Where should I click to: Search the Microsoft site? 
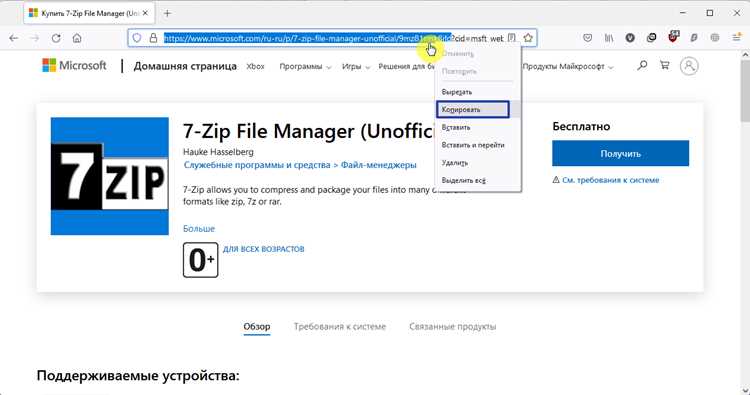[642, 66]
